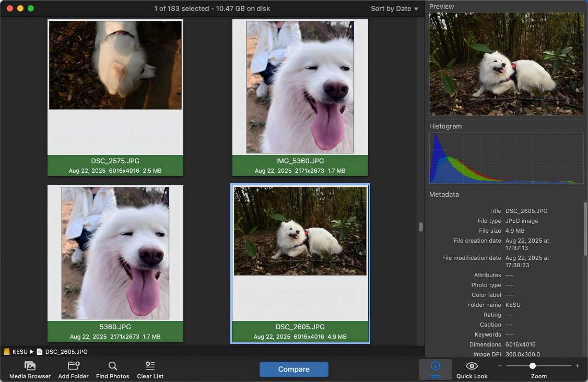
Task: Click the Clear List icon
Action: click(x=150, y=369)
